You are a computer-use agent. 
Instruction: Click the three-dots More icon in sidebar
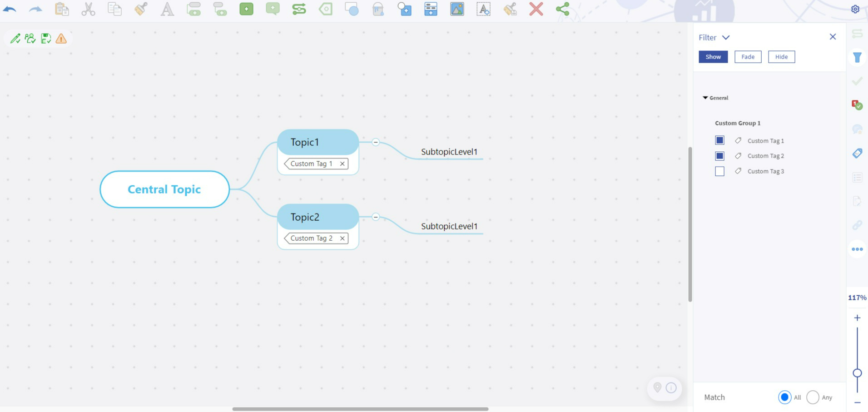[x=857, y=249]
